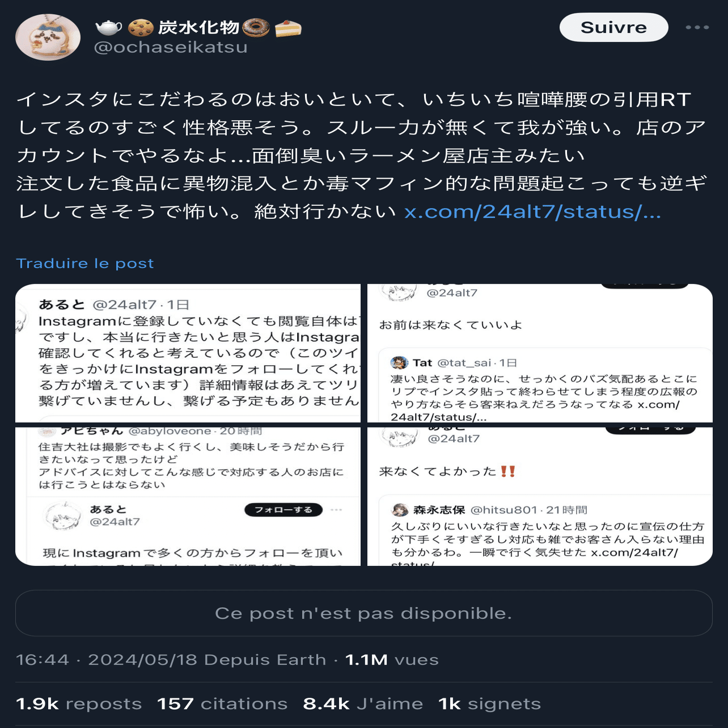This screenshot has height=728, width=728.
Task: Click the @ochaseikatsu username handle
Action: (x=171, y=47)
